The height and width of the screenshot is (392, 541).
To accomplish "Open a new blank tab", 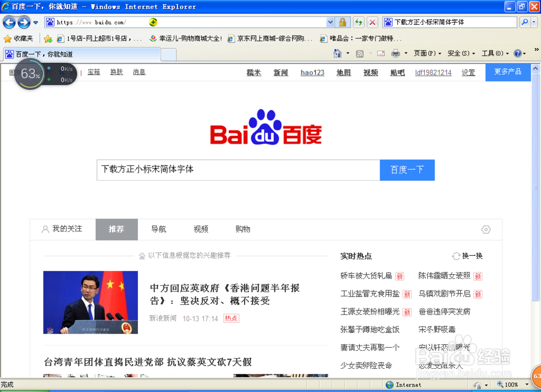I will (x=169, y=55).
